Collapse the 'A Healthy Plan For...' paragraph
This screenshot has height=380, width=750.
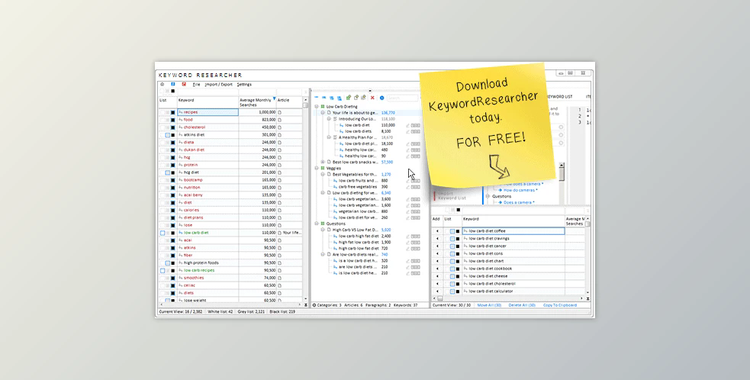329,137
